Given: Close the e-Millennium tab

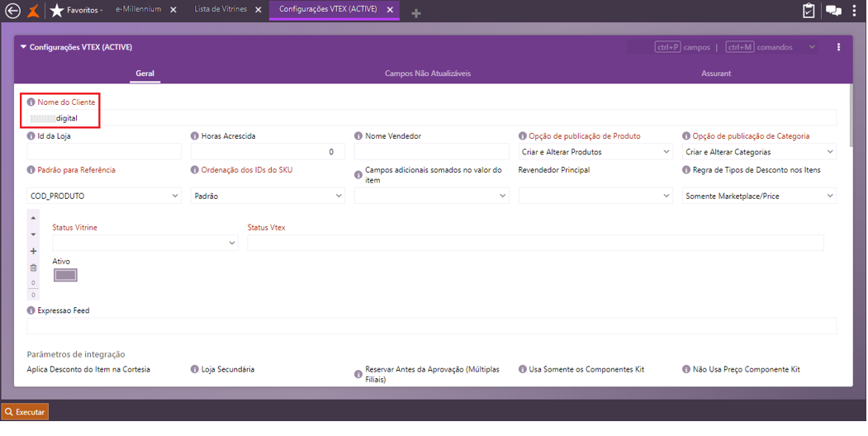Looking at the screenshot, I should 173,10.
